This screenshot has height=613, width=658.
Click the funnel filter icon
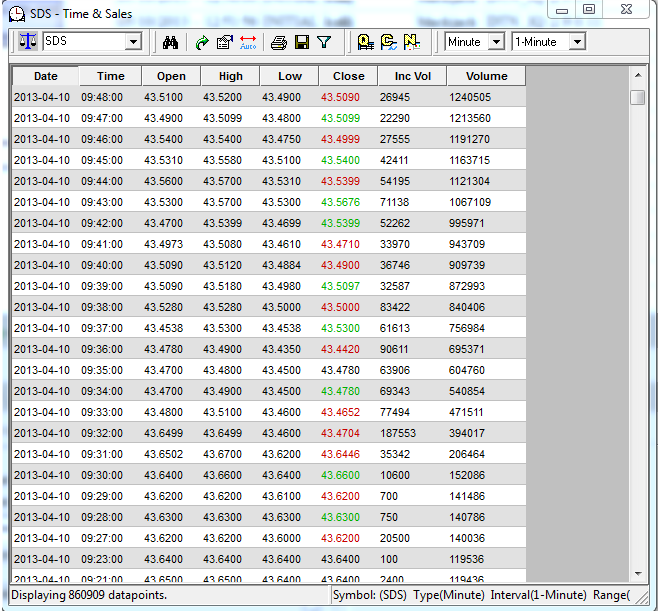pos(324,42)
